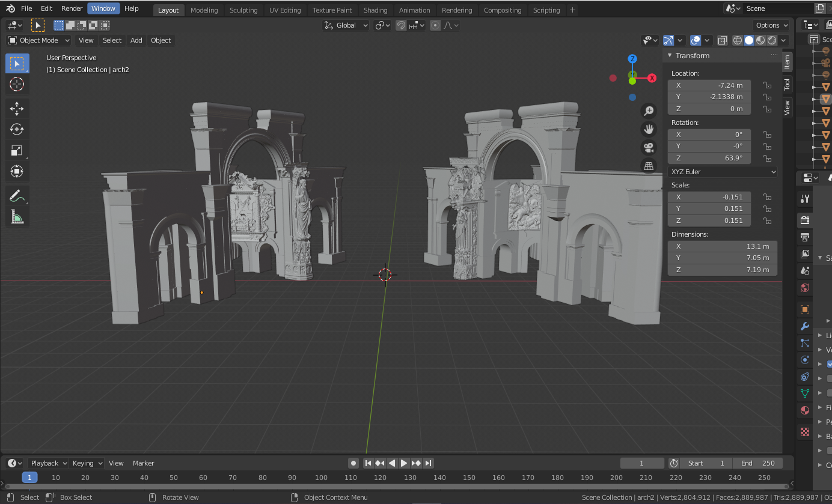Viewport: 832px width, 504px height.
Task: Open the View Layer properties icon
Action: click(x=805, y=254)
